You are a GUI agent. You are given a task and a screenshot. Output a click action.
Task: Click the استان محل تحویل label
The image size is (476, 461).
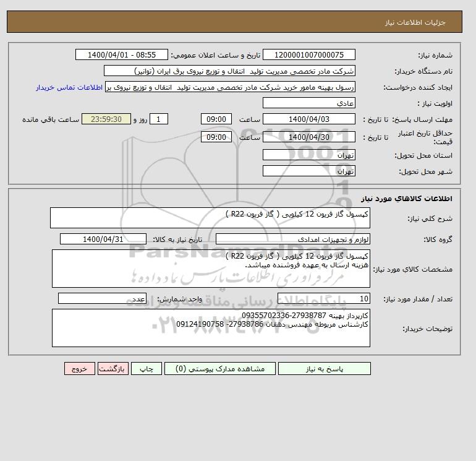pyautogui.click(x=423, y=155)
